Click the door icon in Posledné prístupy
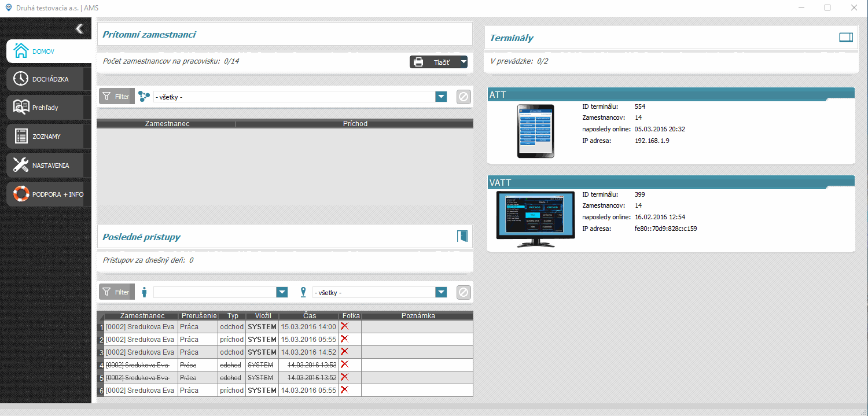This screenshot has width=868, height=416. (462, 237)
